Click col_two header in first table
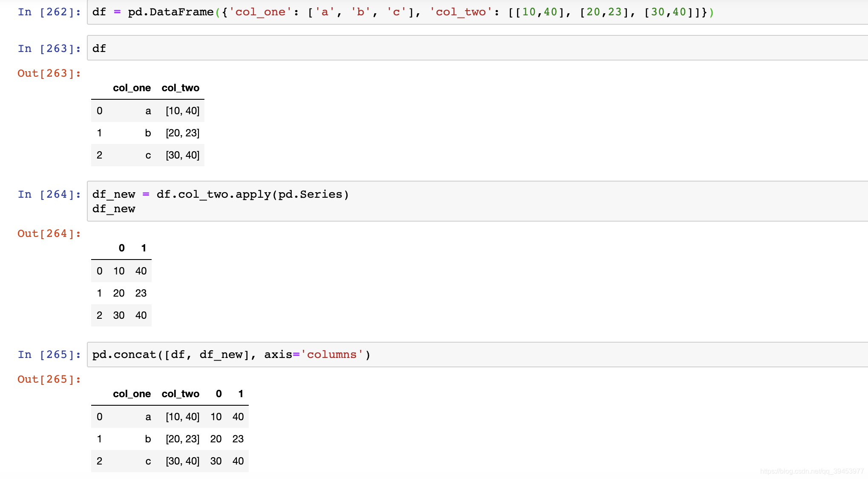Image resolution: width=868 pixels, height=479 pixels. 180,88
